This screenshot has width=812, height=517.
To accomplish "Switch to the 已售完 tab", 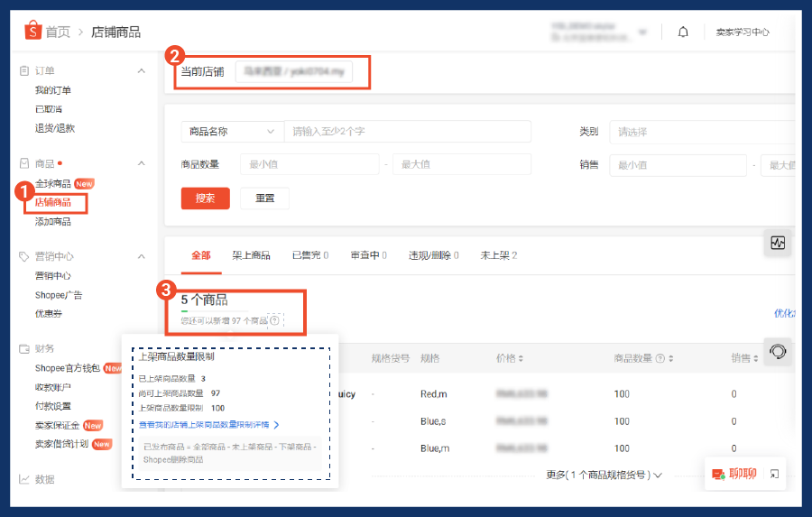I will point(310,254).
